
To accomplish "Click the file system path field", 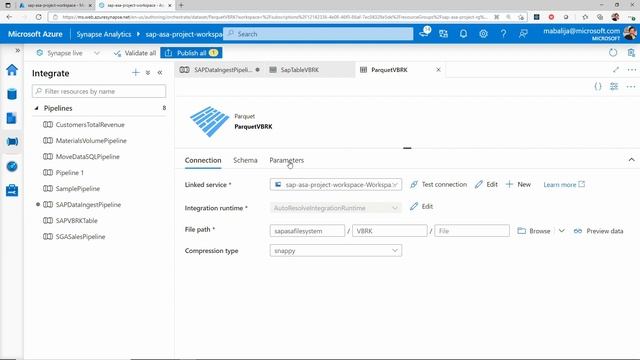I will (307, 231).
